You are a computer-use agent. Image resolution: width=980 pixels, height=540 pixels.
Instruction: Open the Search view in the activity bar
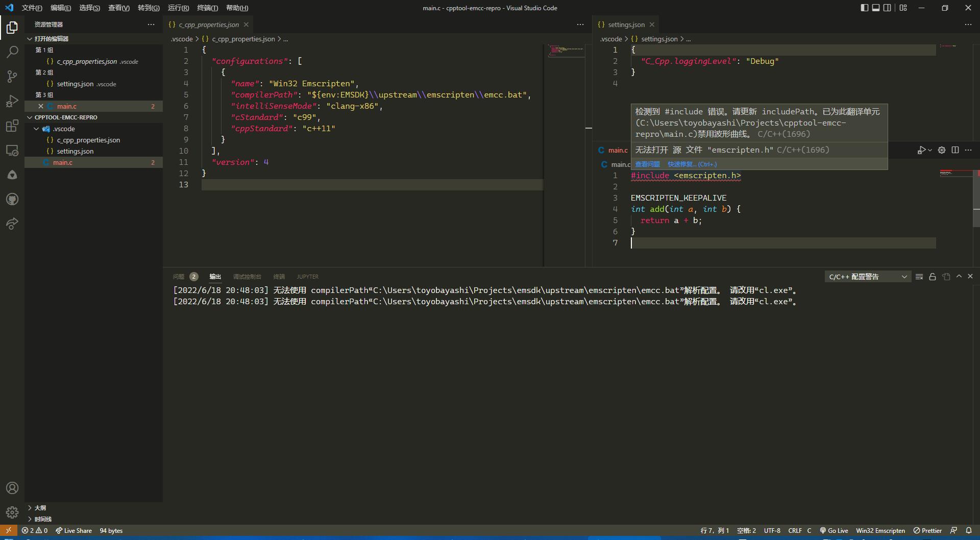click(x=12, y=52)
